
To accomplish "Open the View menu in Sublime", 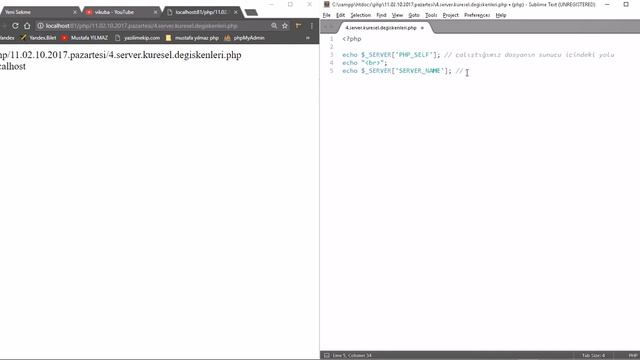I will [397, 15].
